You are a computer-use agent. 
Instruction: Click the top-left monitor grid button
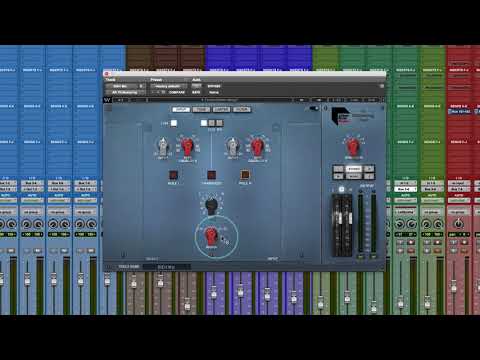(338, 169)
